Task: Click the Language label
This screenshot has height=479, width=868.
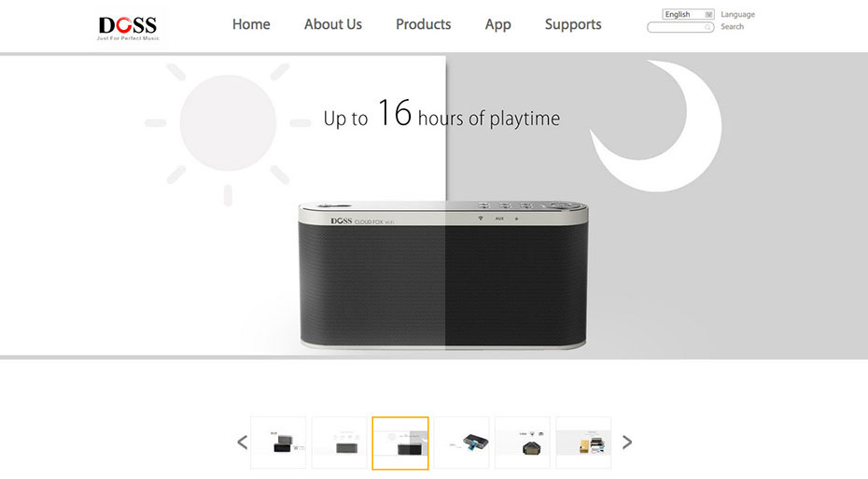Action: [x=738, y=14]
